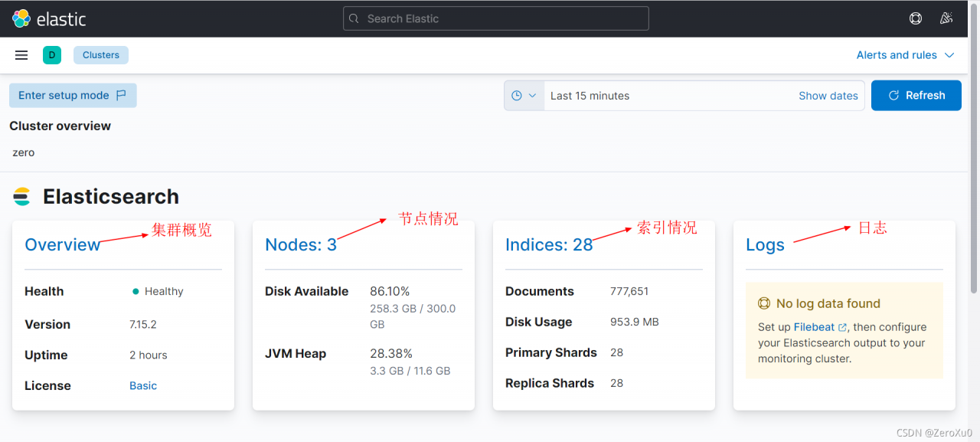Open the hamburger navigation menu
This screenshot has width=980, height=442.
21,55
